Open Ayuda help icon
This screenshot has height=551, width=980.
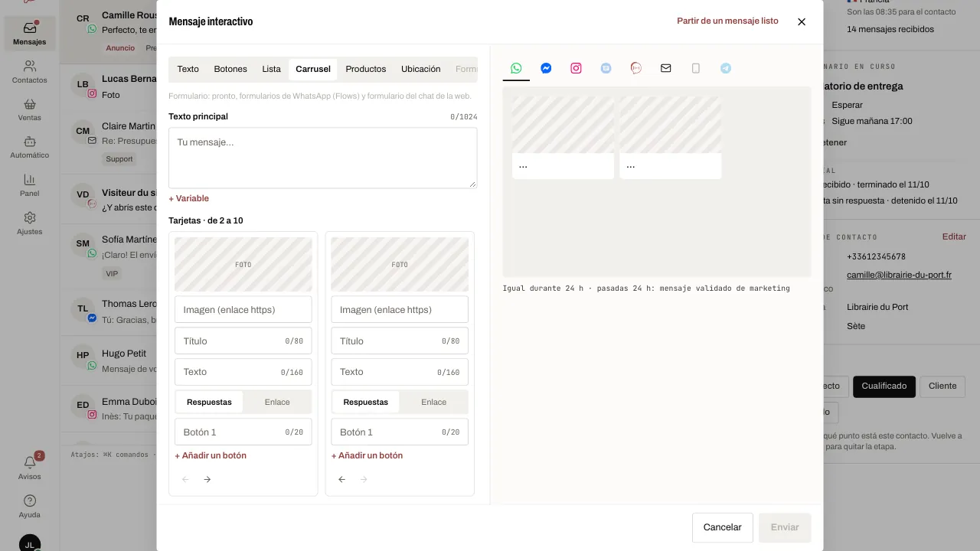[30, 506]
